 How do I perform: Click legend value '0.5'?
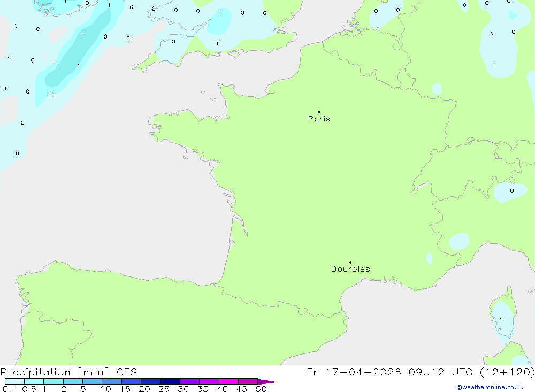[29, 389]
